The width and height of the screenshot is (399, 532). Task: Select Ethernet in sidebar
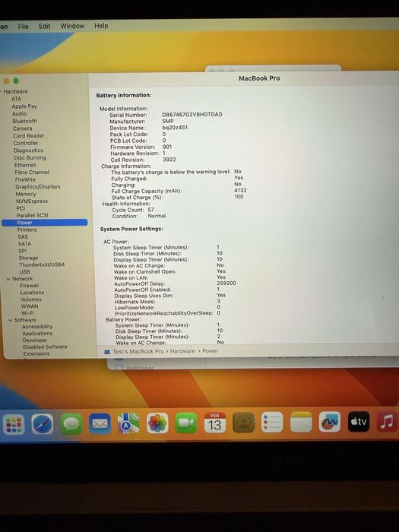coord(25,165)
